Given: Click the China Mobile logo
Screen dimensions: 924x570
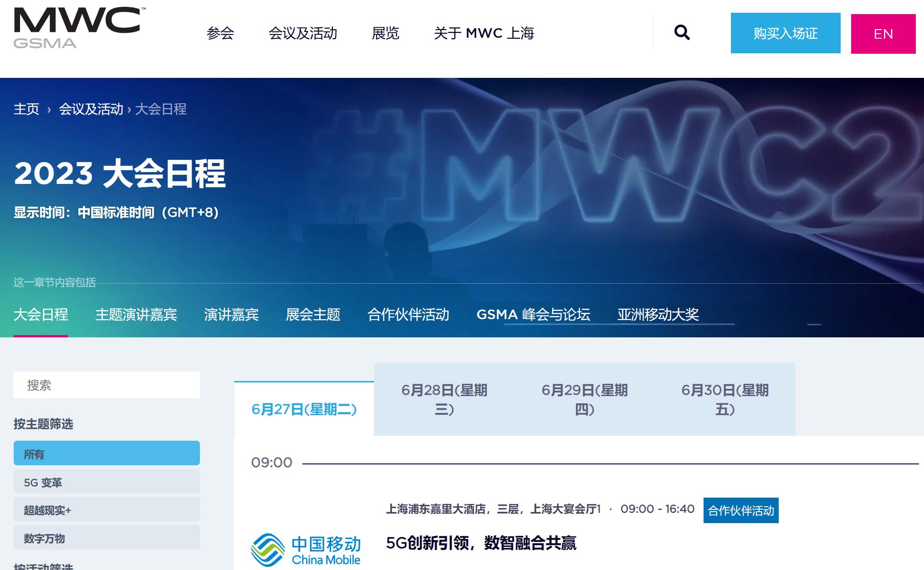Looking at the screenshot, I should coord(306,550).
